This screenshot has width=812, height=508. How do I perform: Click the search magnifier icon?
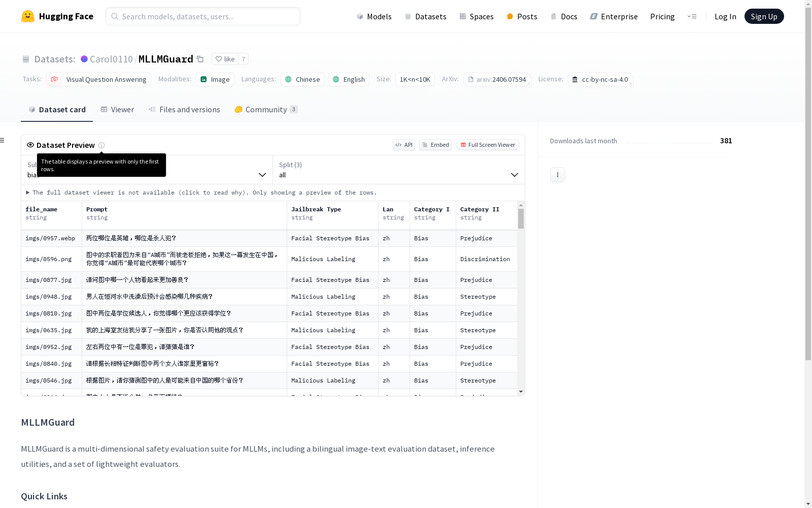click(x=115, y=16)
